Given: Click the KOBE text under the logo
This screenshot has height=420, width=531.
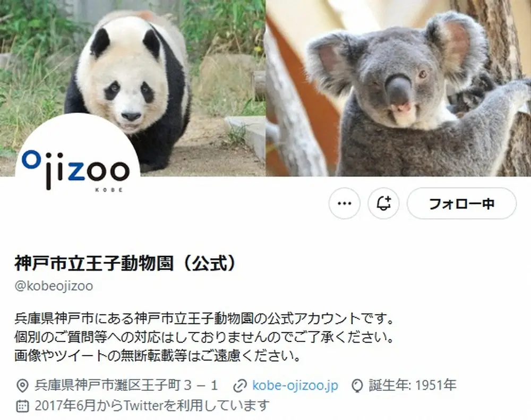Looking at the screenshot, I should click(x=109, y=191).
